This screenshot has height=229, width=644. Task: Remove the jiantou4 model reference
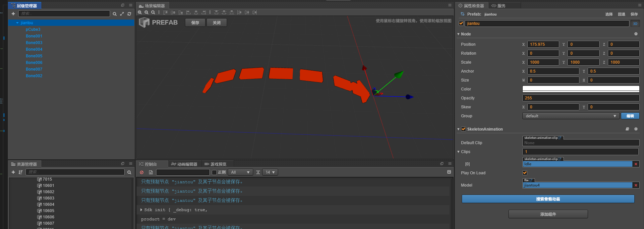(636, 185)
